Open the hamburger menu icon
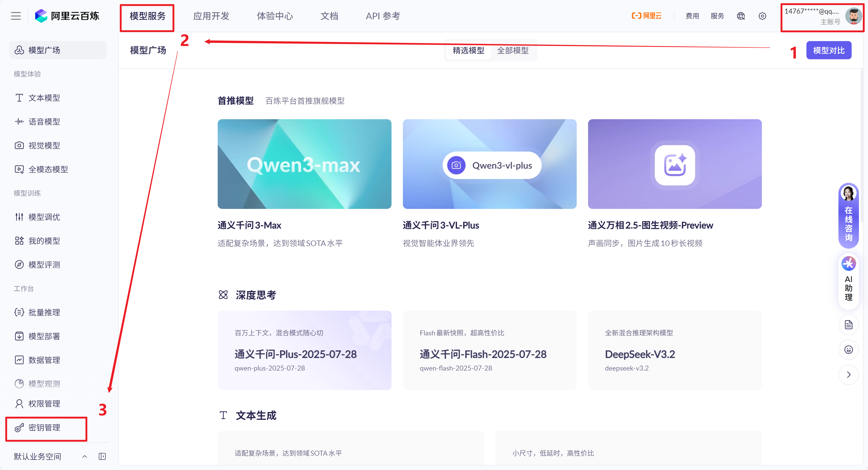 (16, 16)
